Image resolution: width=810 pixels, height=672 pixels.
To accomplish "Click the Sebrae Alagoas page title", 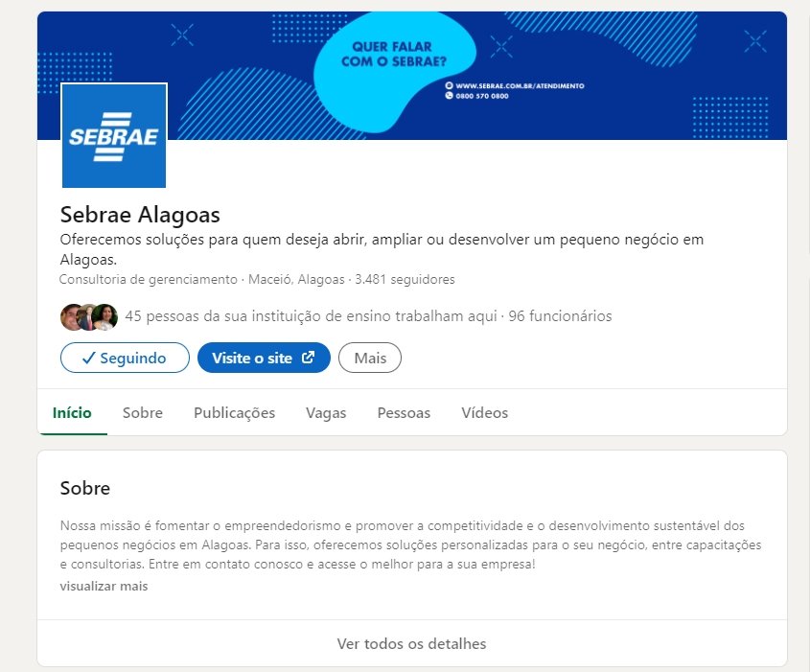I will 140,214.
